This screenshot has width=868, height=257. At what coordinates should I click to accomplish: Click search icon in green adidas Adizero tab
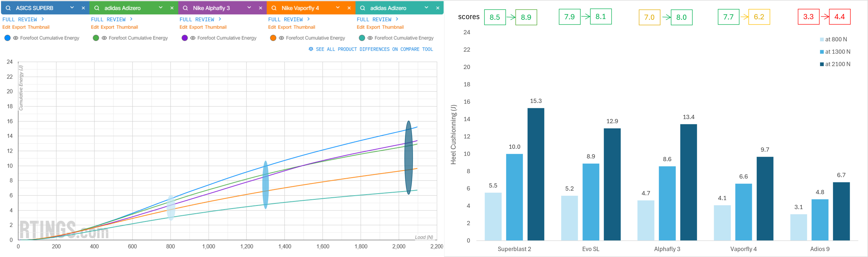(x=97, y=8)
